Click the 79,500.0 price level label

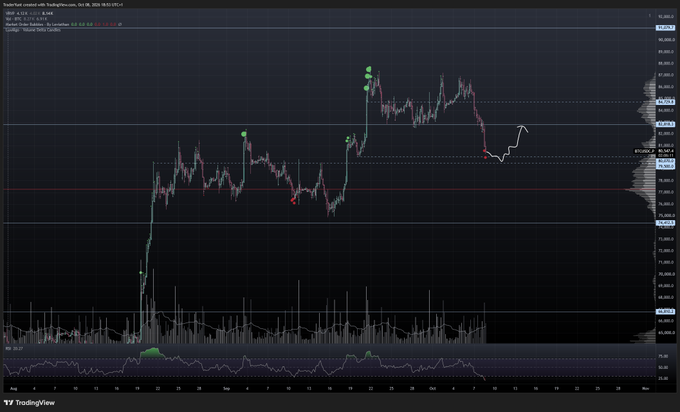coord(666,166)
